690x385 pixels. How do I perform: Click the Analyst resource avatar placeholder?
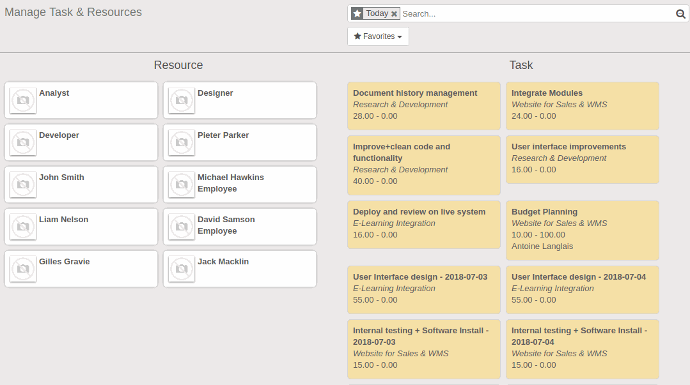[x=23, y=100]
